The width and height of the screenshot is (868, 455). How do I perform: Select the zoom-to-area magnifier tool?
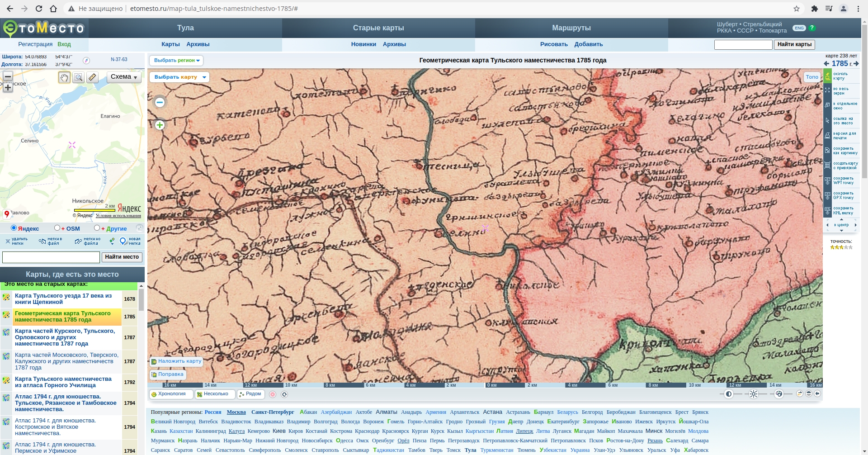(x=78, y=77)
